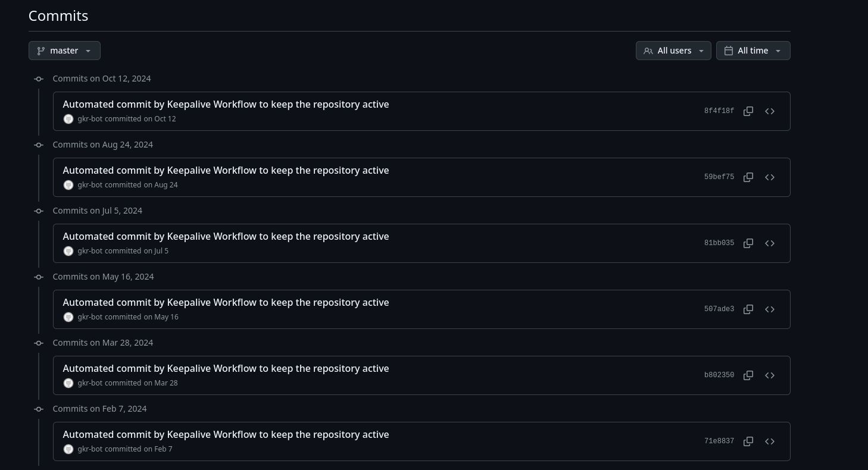Open the Feb 7 commit message link
Image resolution: width=868 pixels, height=470 pixels.
pyautogui.click(x=226, y=435)
